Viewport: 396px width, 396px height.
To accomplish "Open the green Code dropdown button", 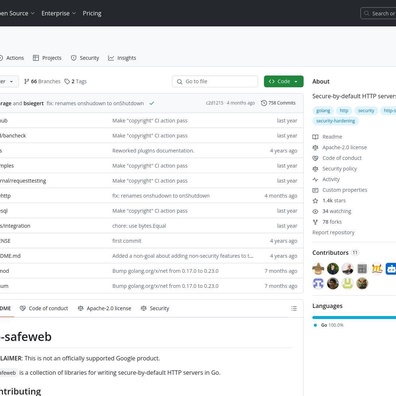I will point(284,81).
